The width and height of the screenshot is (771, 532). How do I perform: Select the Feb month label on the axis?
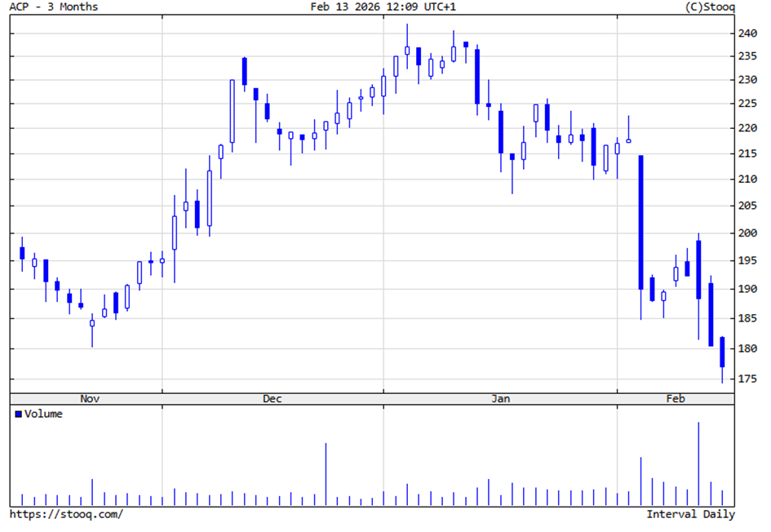[675, 398]
